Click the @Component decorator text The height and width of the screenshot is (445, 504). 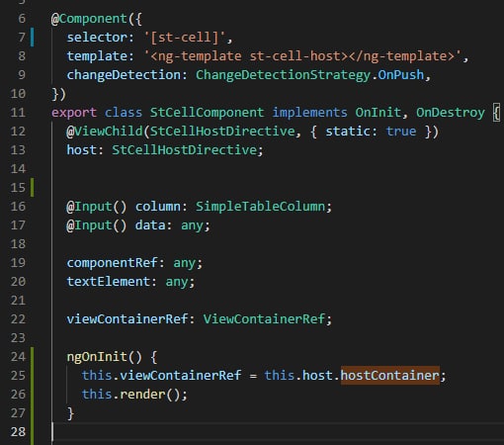(x=89, y=19)
